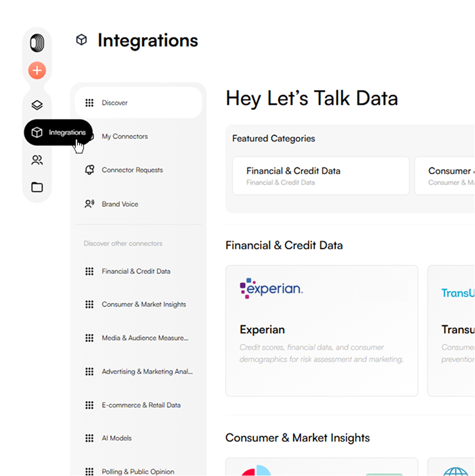Open the Financial & Credit Data featured card
Screen dimensions: 475x476
point(321,176)
